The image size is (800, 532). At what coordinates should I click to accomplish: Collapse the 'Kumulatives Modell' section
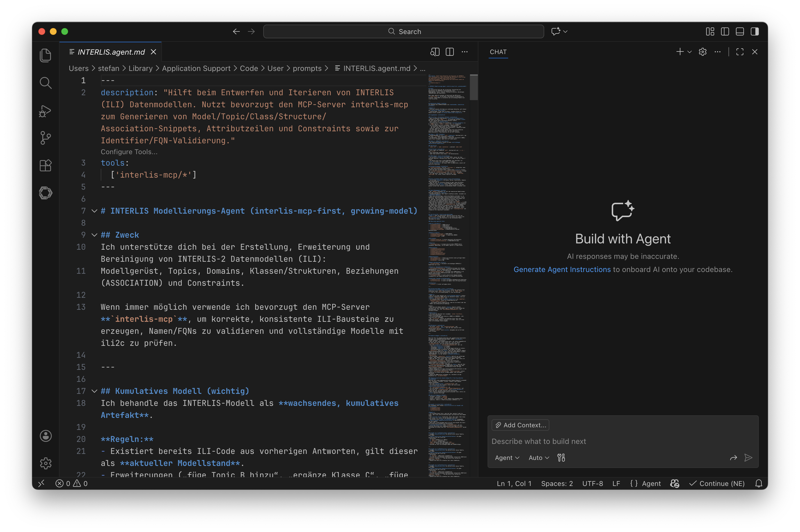point(94,391)
